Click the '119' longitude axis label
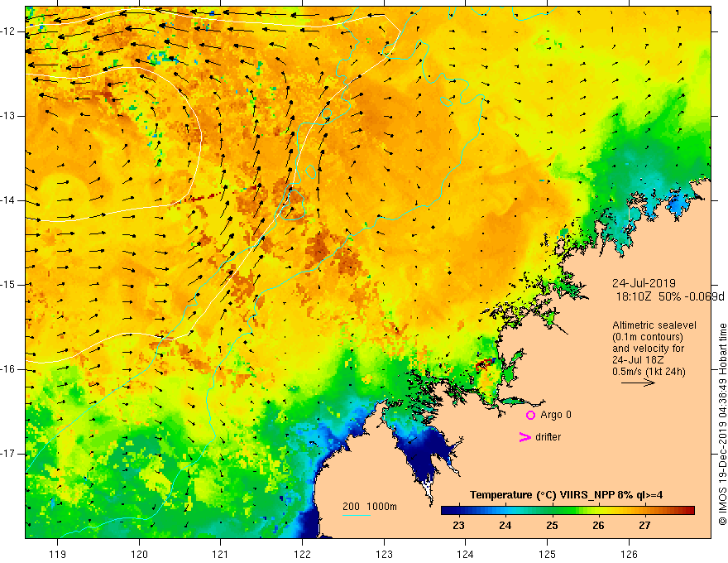This screenshot has width=728, height=563. (x=58, y=554)
